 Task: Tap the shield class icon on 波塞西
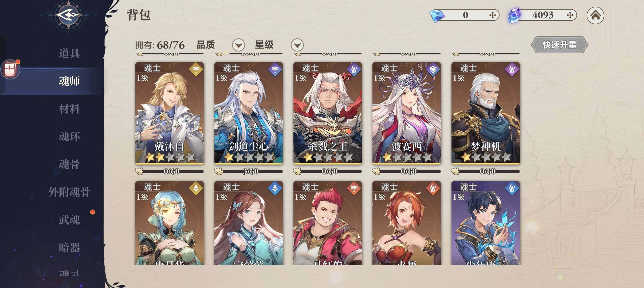pos(433,69)
